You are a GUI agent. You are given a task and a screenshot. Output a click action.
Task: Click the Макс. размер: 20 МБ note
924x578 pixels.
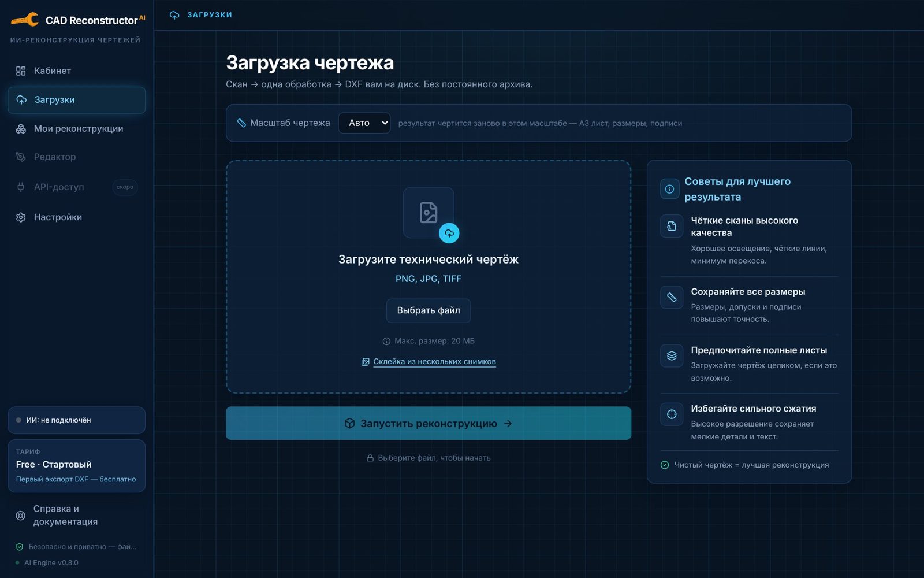(x=429, y=341)
